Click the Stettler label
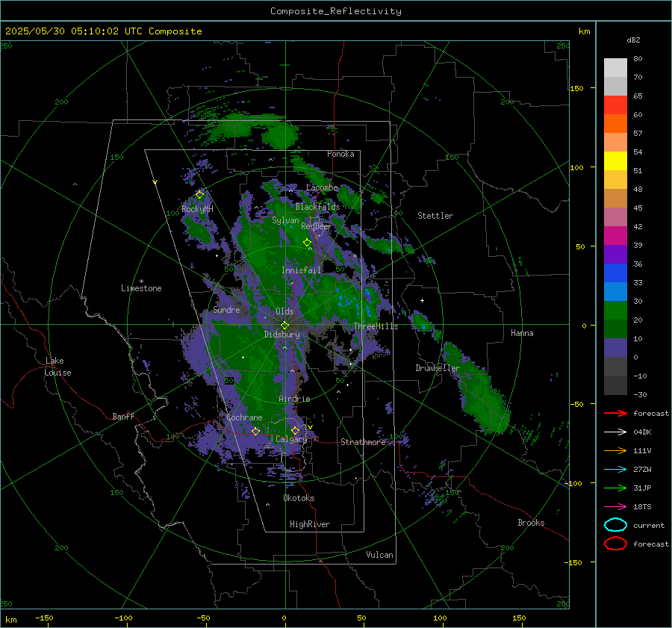Image resolution: width=672 pixels, height=628 pixels. [x=435, y=216]
